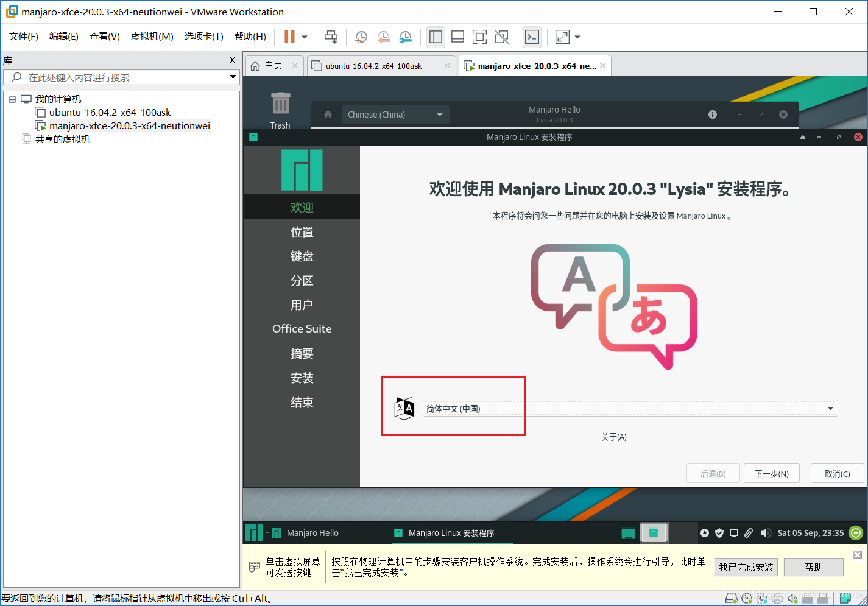Click the green logout session icon
868x606 pixels.
pos(856,533)
